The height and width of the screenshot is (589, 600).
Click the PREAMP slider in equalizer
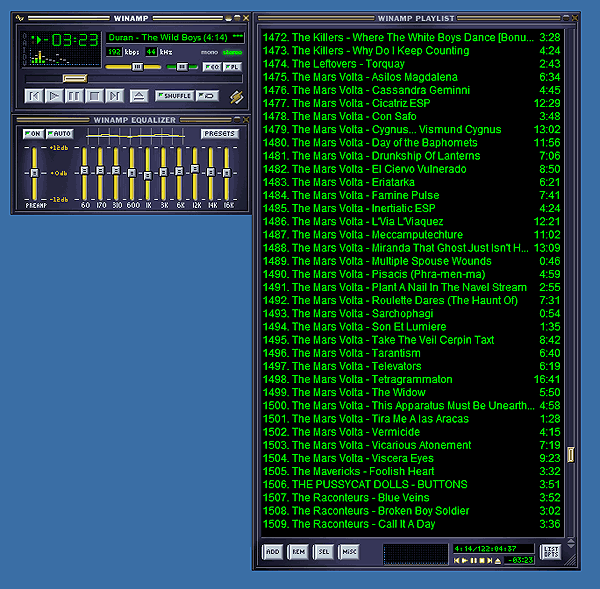click(x=34, y=173)
